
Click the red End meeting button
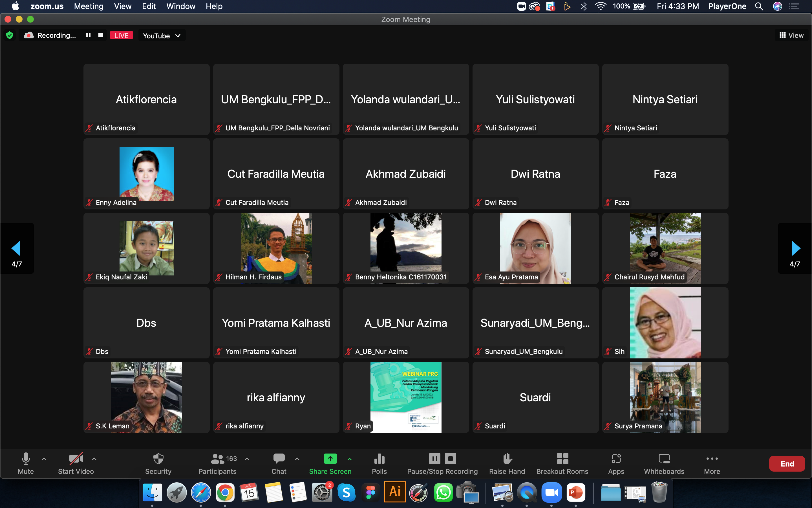(x=787, y=464)
